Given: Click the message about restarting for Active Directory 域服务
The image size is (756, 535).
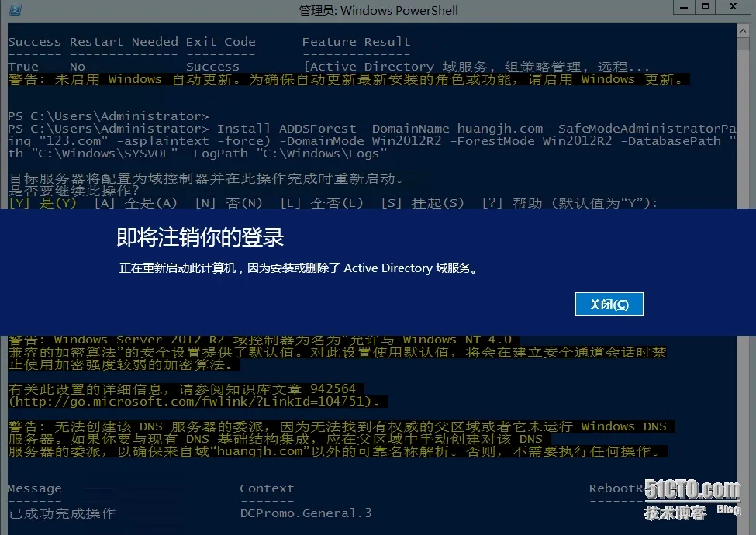Looking at the screenshot, I should (x=298, y=268).
